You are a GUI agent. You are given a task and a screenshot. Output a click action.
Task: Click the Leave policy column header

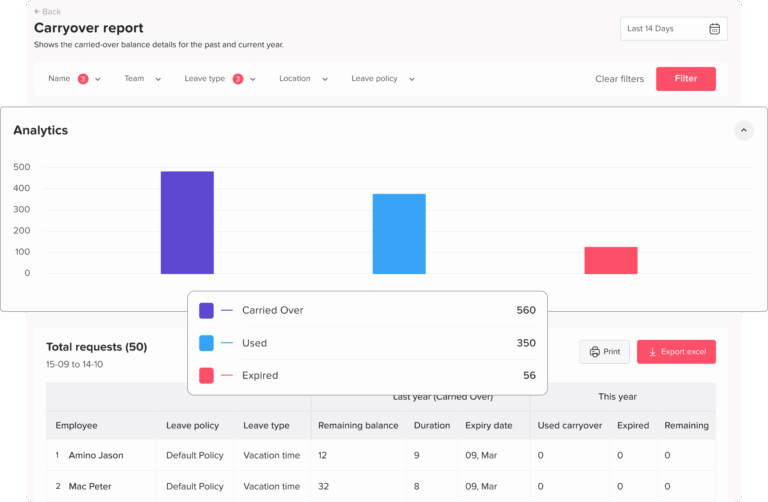tap(192, 426)
